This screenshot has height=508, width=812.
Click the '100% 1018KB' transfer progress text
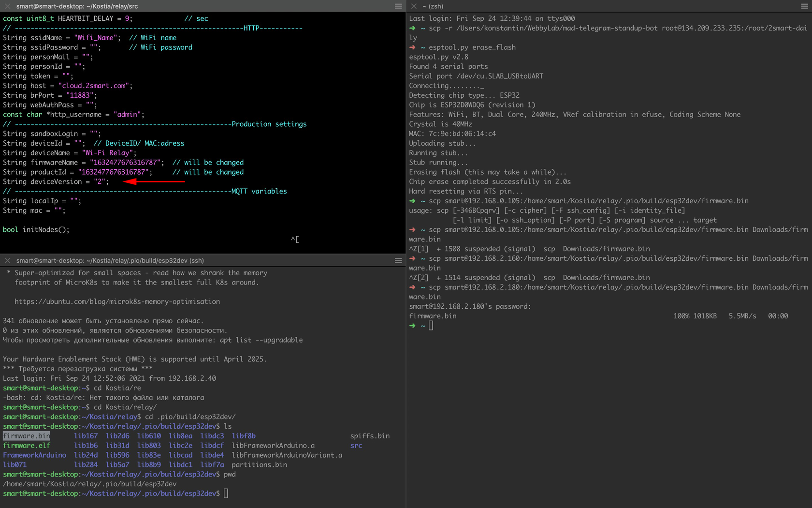coord(695,316)
